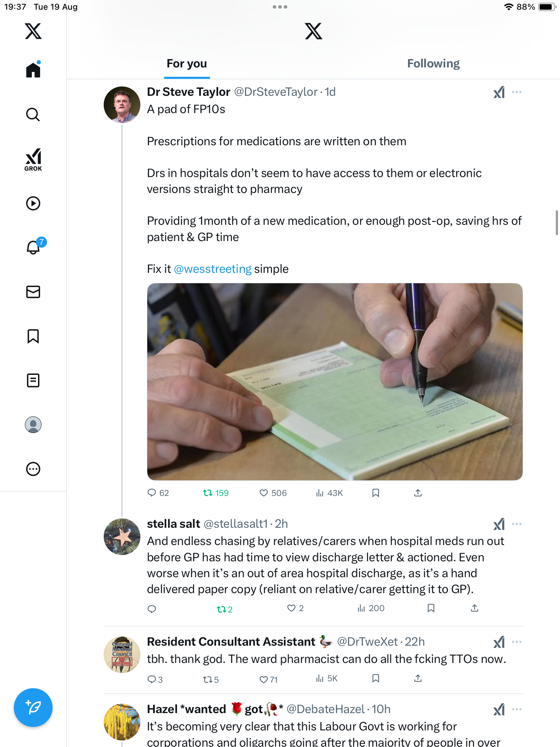The image size is (560, 747).
Task: Open Grok from the sidebar
Action: (33, 159)
